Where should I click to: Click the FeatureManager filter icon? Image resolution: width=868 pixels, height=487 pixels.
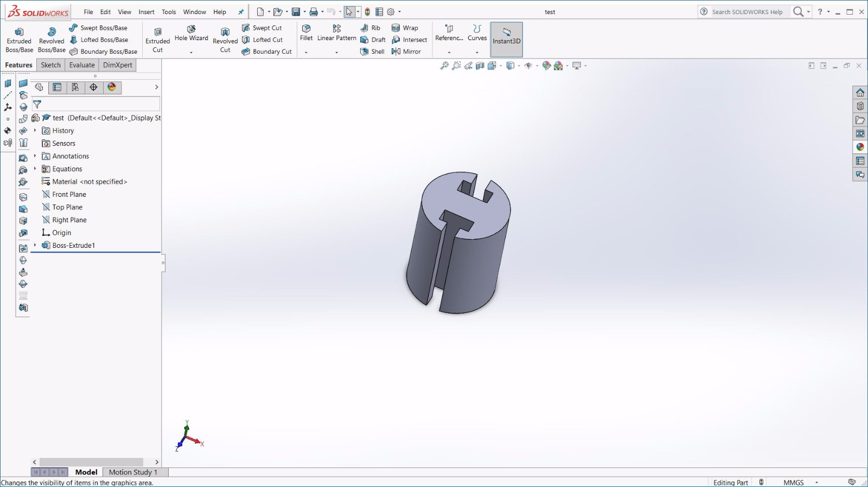(x=37, y=104)
